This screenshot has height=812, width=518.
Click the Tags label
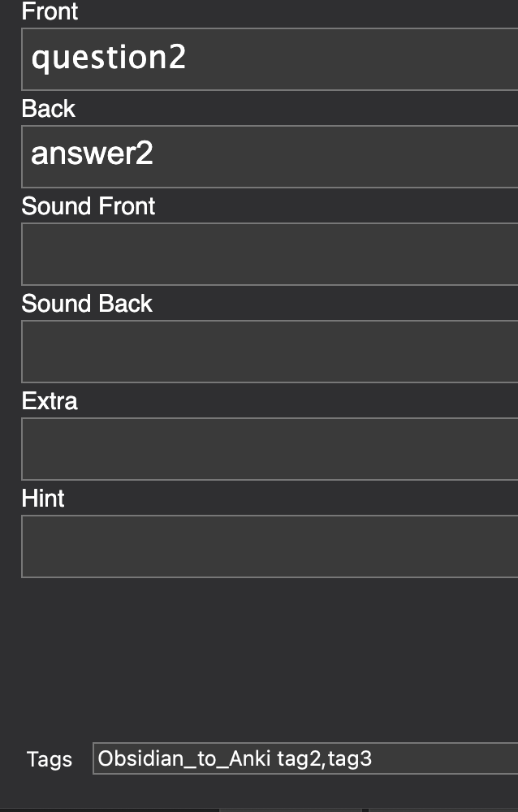point(49,759)
